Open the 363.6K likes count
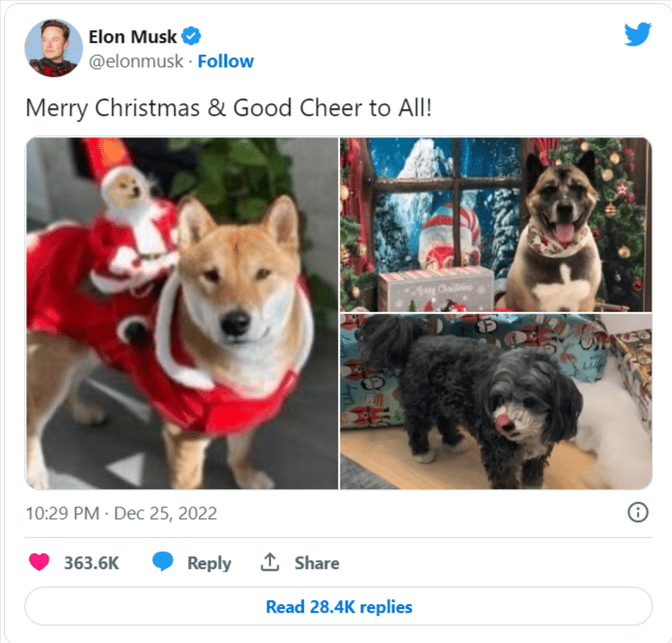This screenshot has width=672, height=643. [x=92, y=563]
